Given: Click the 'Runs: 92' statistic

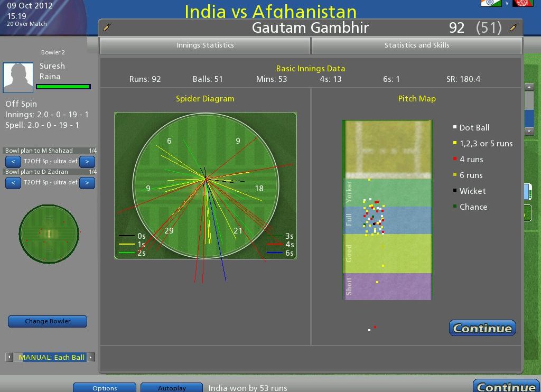Looking at the screenshot, I should (x=145, y=79).
